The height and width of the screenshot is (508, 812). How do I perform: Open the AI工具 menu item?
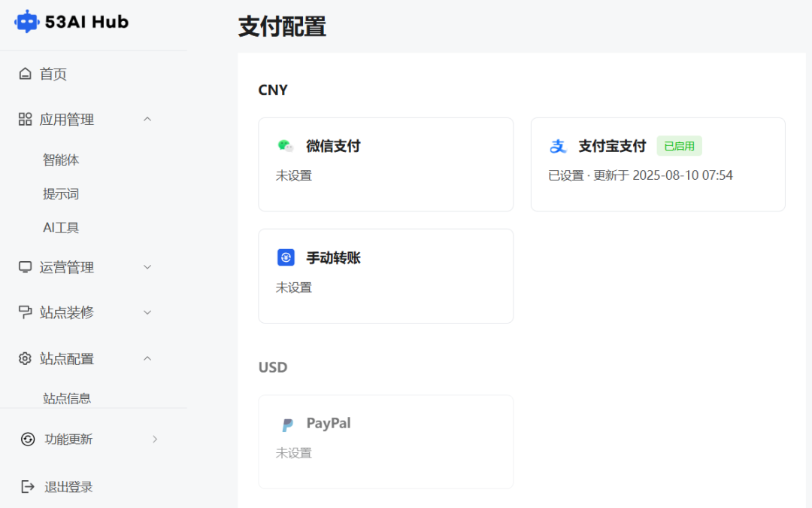(x=61, y=227)
